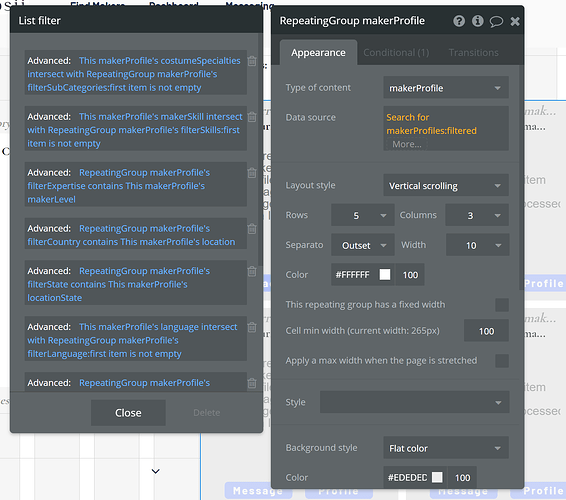Screen dimensions: 566x500
Task: Click the white #FFFFFF separator color swatch
Action: point(385,275)
